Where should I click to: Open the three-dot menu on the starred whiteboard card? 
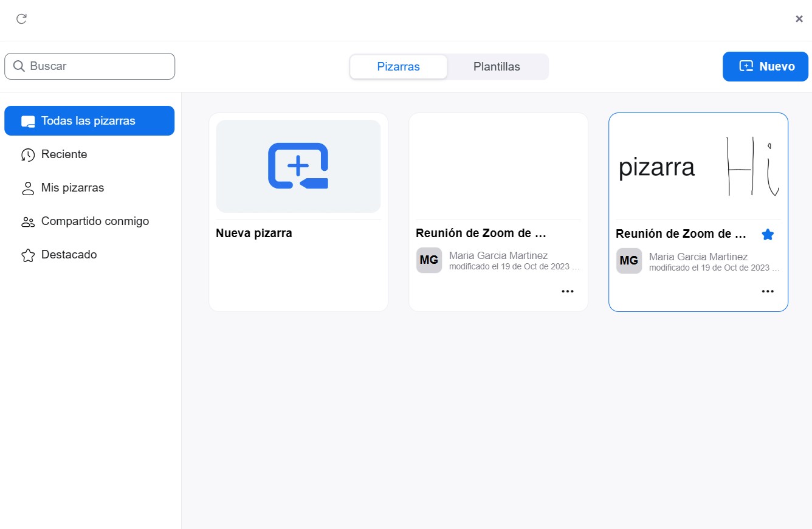coord(767,291)
